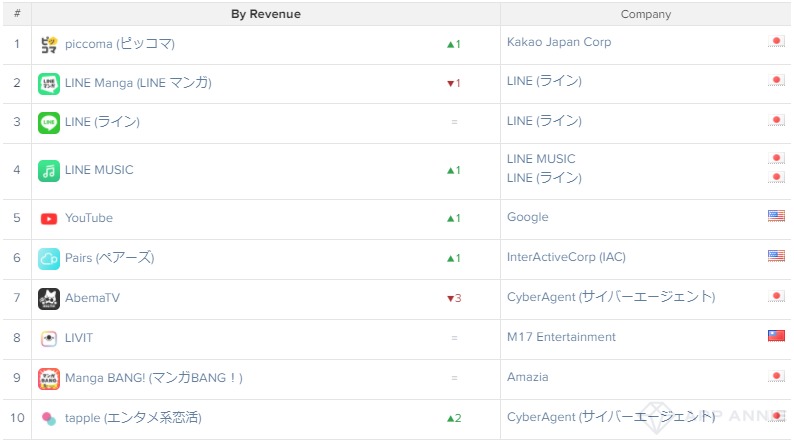Open CyberAgent company link in AbemaTV row
This screenshot has width=794, height=442.
click(611, 297)
